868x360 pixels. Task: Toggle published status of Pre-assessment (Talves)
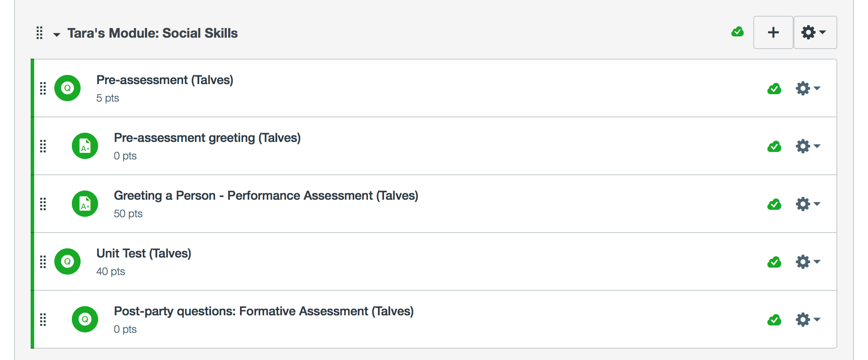(x=774, y=89)
